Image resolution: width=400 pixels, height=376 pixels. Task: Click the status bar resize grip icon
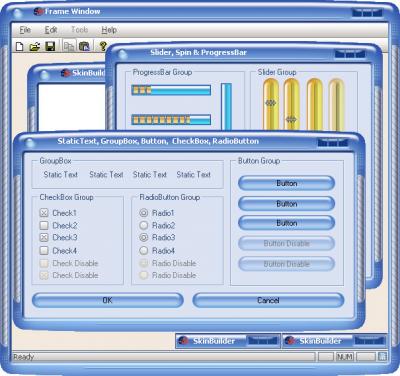[x=382, y=357]
